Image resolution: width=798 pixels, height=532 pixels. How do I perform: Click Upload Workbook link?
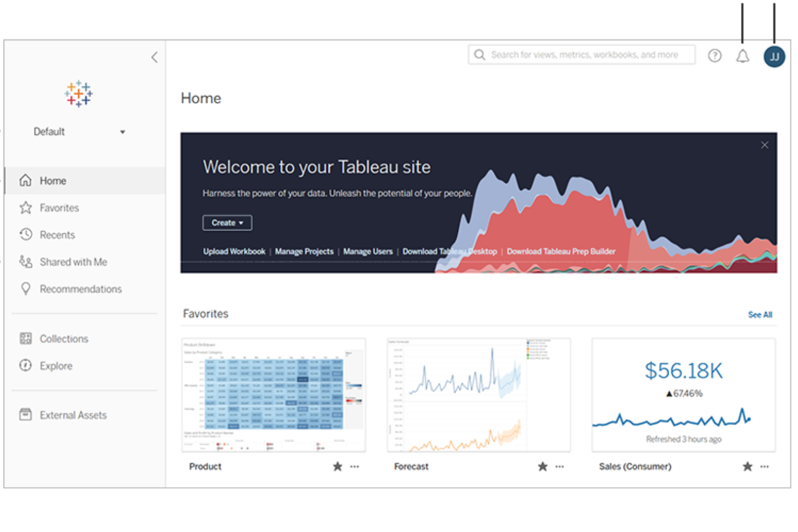click(234, 251)
